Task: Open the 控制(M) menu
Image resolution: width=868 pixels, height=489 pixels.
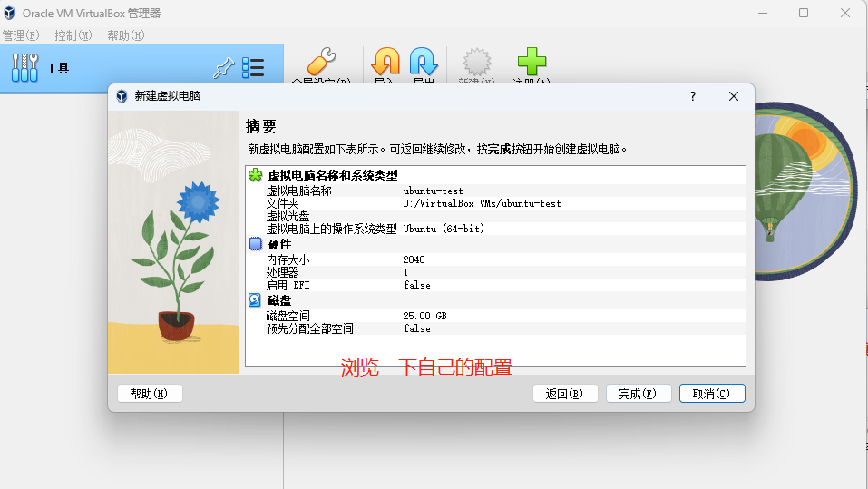Action: point(73,35)
